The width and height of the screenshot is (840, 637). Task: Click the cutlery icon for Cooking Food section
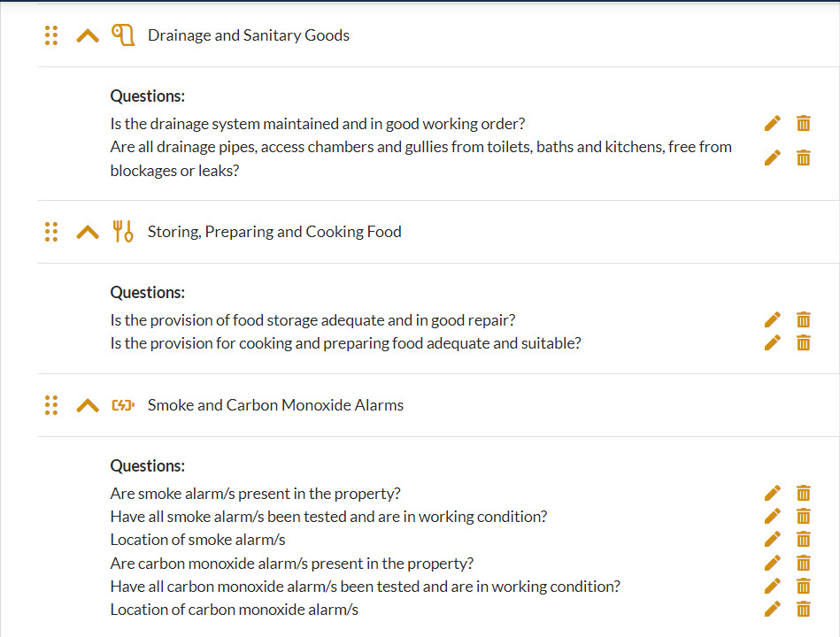[123, 232]
